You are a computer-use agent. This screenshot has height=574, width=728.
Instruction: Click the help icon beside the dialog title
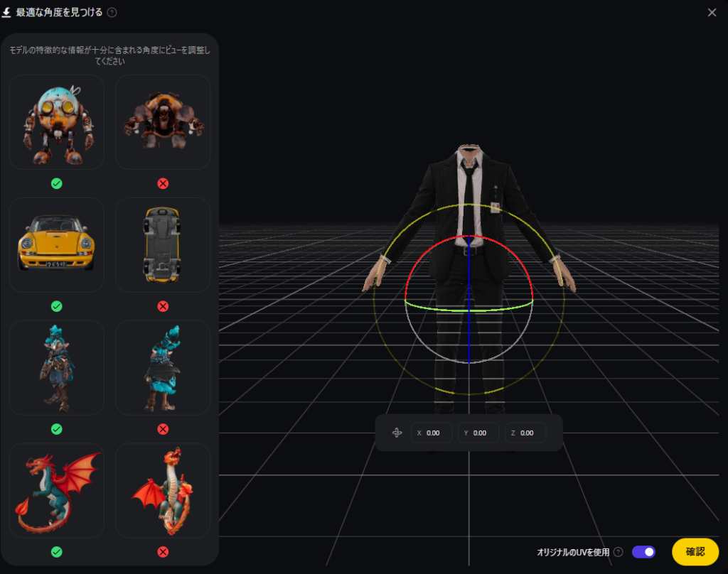click(112, 12)
